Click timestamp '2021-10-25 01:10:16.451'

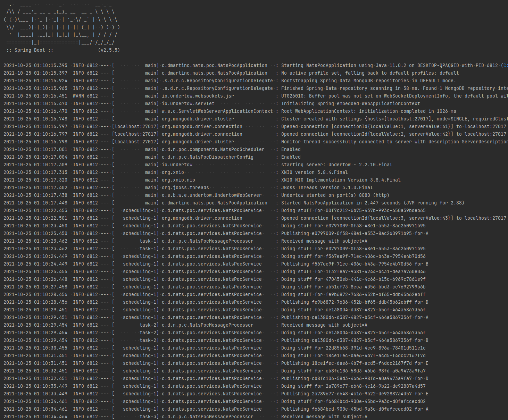35,96
